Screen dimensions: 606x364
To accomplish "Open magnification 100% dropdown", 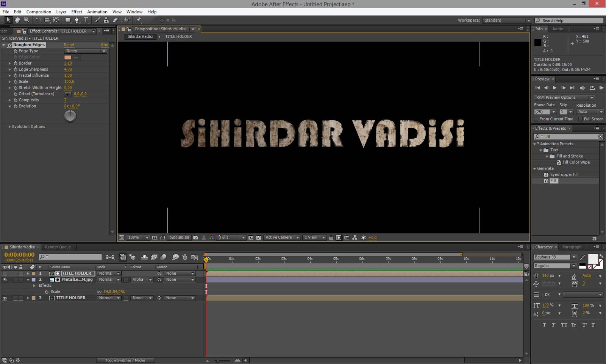I will click(x=138, y=238).
